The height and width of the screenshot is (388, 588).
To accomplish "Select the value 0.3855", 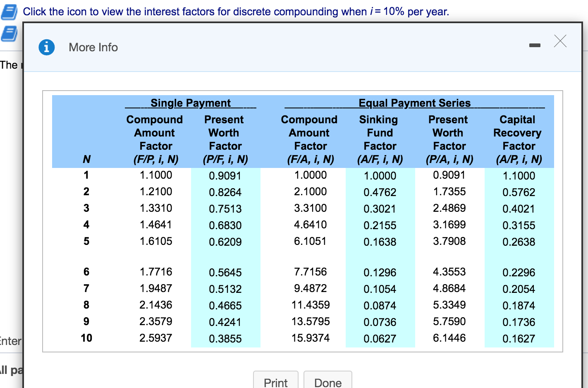I will coord(225,339).
